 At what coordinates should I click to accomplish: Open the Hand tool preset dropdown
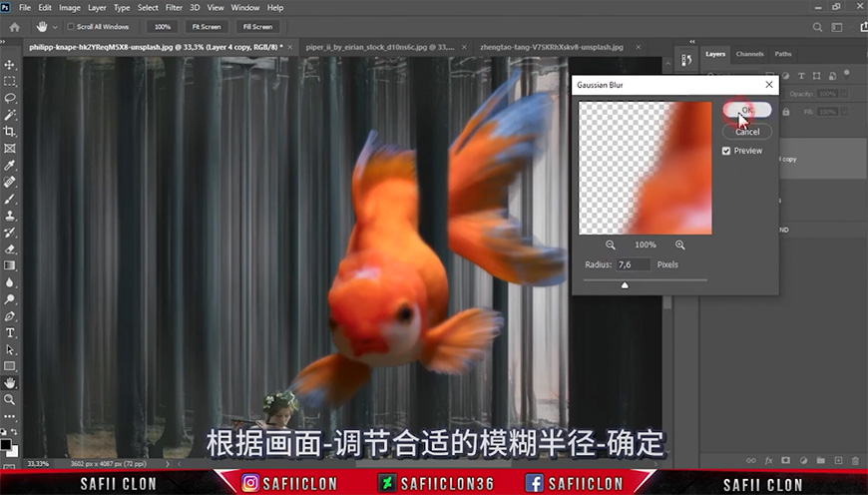click(x=55, y=27)
